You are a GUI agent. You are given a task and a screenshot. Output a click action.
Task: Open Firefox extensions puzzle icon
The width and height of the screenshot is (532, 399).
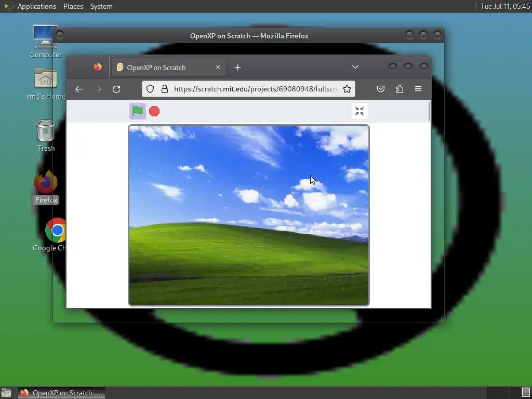click(400, 89)
